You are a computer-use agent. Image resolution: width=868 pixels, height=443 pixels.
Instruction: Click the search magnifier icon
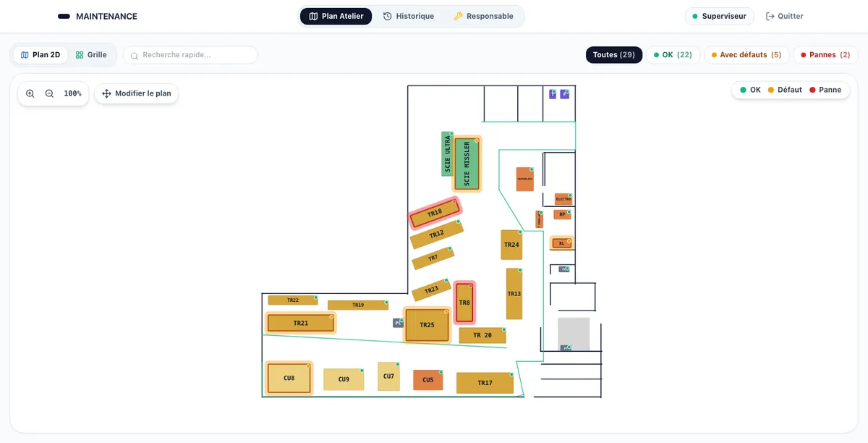click(135, 56)
